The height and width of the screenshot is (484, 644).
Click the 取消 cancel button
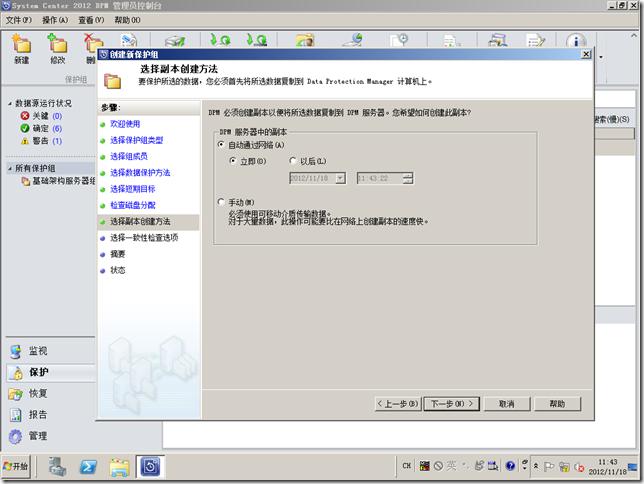(x=507, y=404)
